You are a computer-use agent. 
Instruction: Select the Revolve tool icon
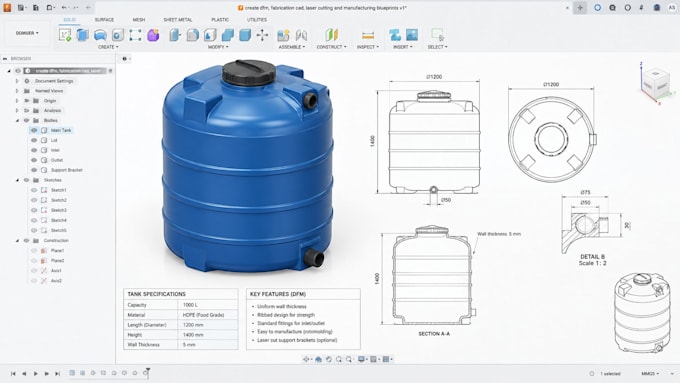(x=100, y=35)
